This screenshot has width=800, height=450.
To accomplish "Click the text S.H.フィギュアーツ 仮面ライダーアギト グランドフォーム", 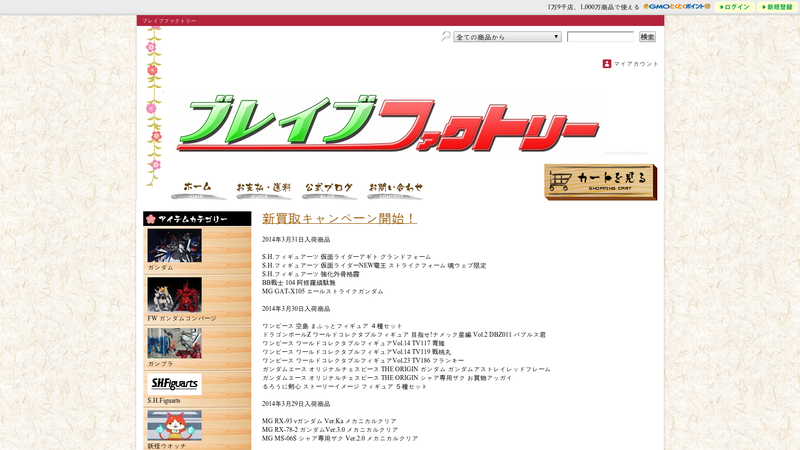I will coord(346,257).
